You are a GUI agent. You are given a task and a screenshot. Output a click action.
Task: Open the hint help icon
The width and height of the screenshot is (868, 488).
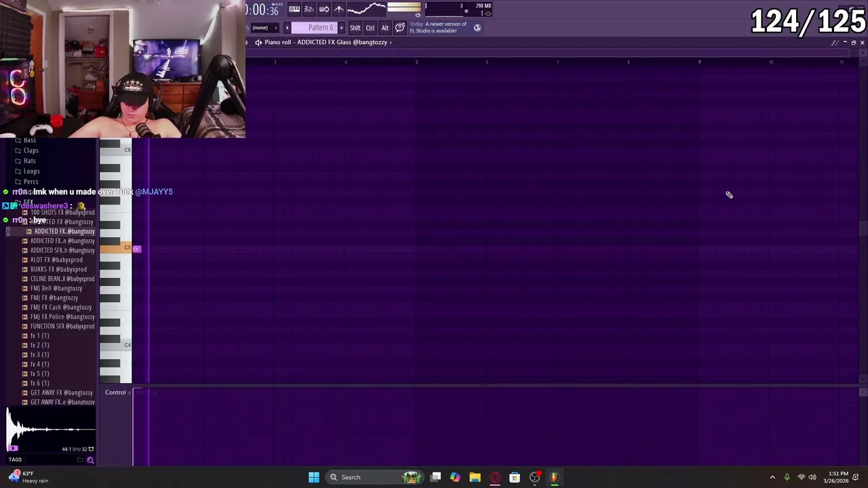(400, 28)
